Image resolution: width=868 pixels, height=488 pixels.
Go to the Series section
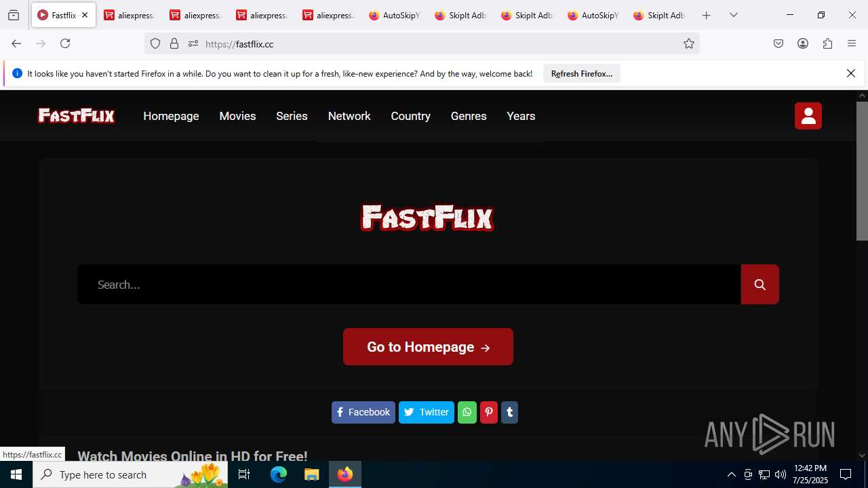click(x=292, y=116)
